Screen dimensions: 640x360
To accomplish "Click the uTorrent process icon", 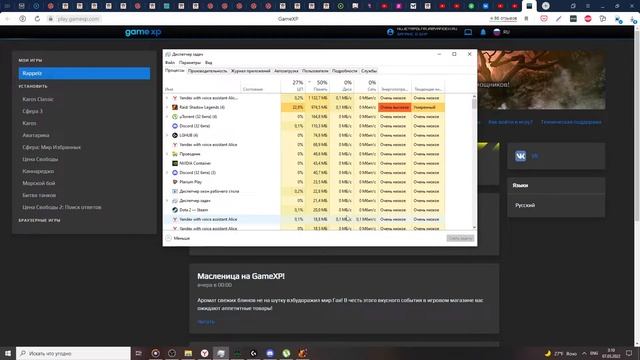I will point(175,117).
